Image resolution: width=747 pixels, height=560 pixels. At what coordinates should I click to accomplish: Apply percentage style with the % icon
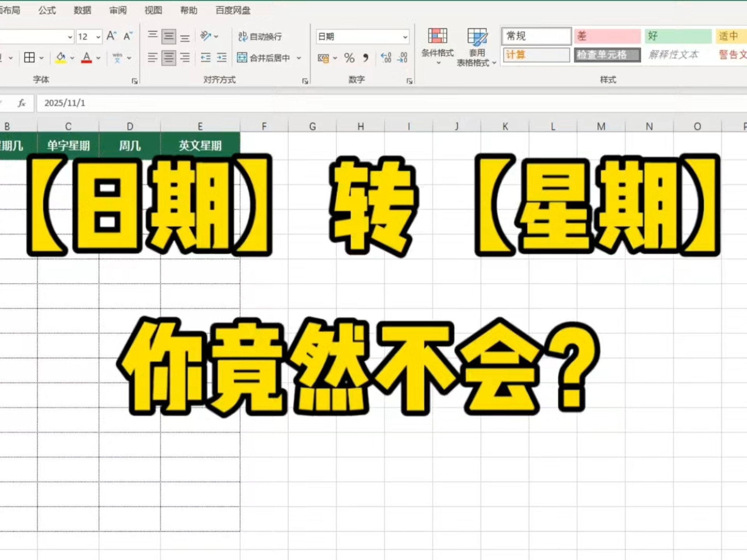[349, 58]
